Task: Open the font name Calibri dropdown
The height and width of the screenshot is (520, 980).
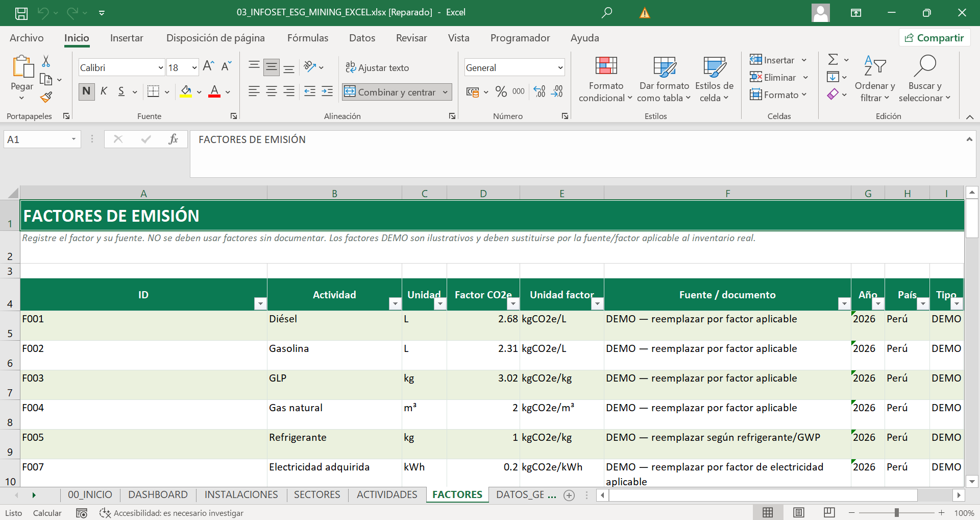Action: tap(160, 67)
